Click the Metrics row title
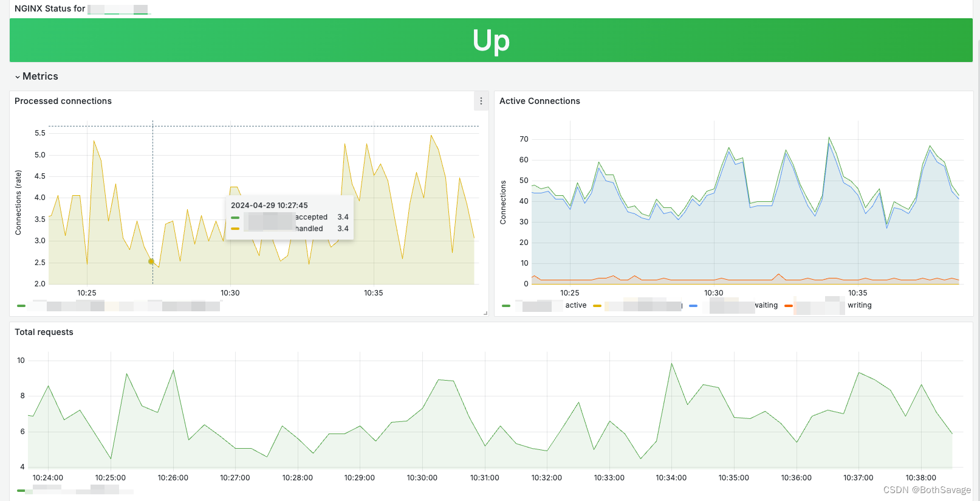980x501 pixels. click(40, 77)
